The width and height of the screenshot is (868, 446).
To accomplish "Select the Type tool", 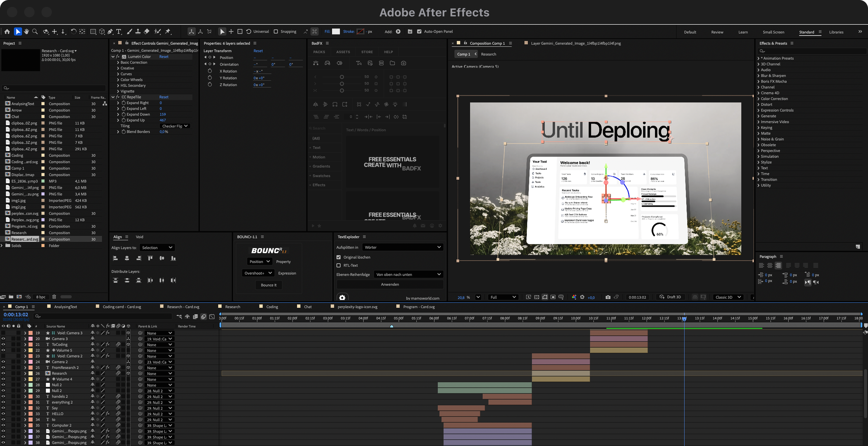I will [119, 31].
